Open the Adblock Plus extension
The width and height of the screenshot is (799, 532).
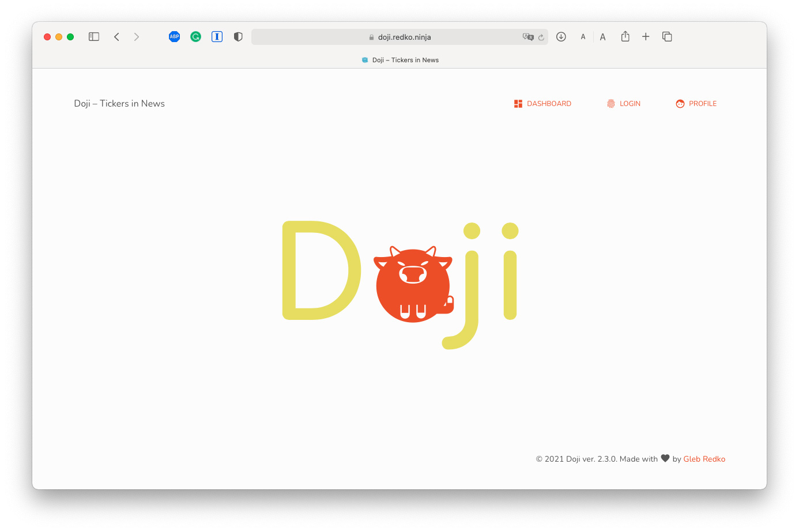174,37
